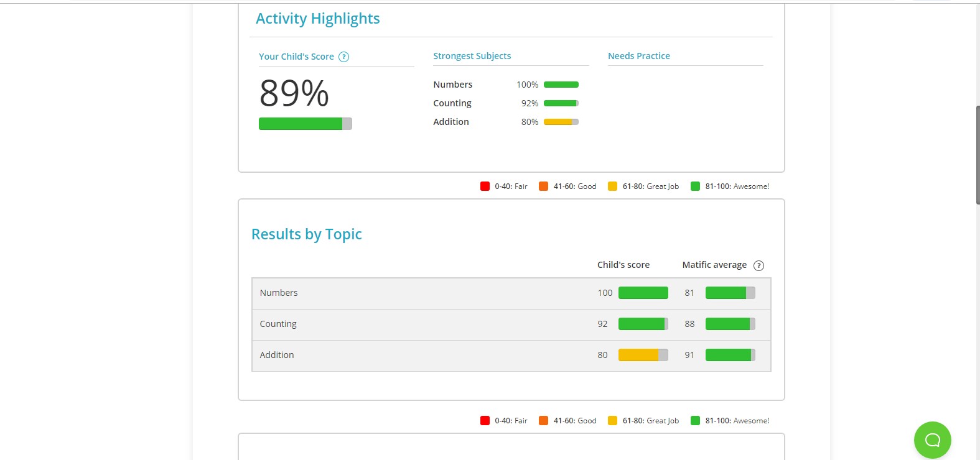Click child's score bar in Counting table row
This screenshot has height=460, width=980.
point(643,324)
